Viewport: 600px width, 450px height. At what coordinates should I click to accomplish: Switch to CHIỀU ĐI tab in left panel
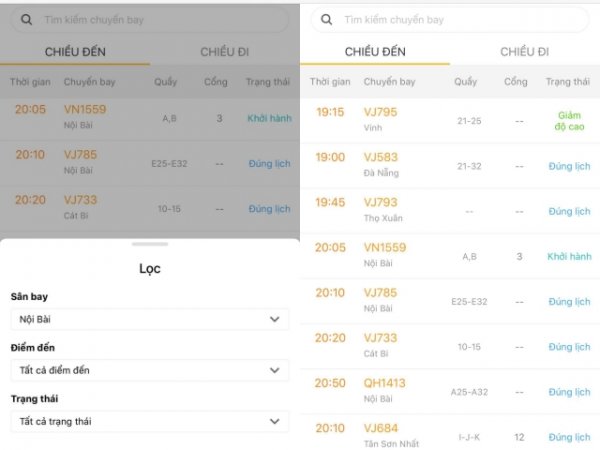coord(224,52)
